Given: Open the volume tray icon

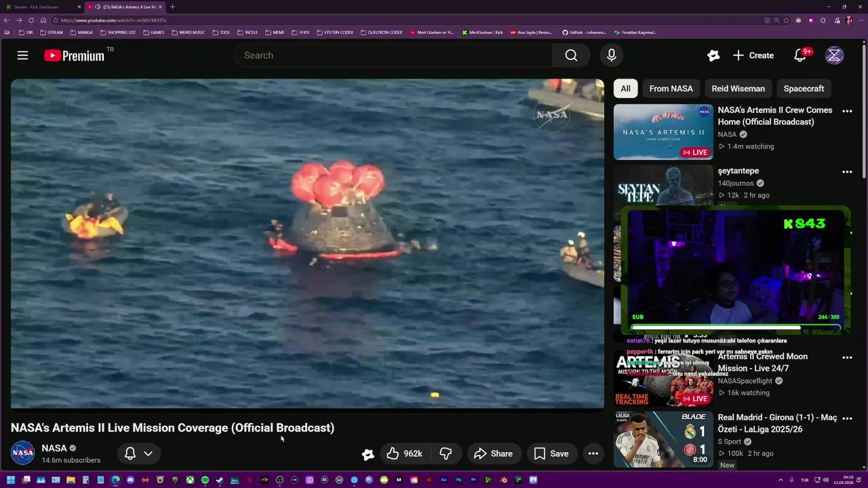Looking at the screenshot, I should 825,480.
